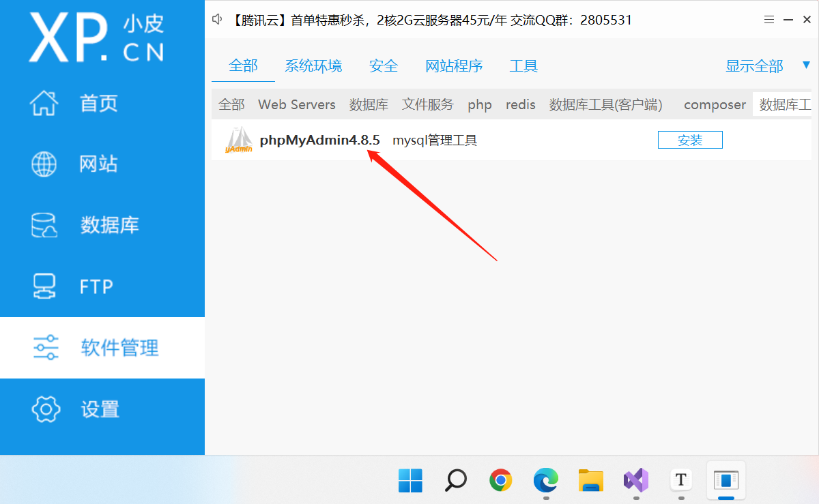Viewport: 819px width, 504px height.
Task: Select the highlighted 数据库工 sub-category tab
Action: (x=782, y=104)
